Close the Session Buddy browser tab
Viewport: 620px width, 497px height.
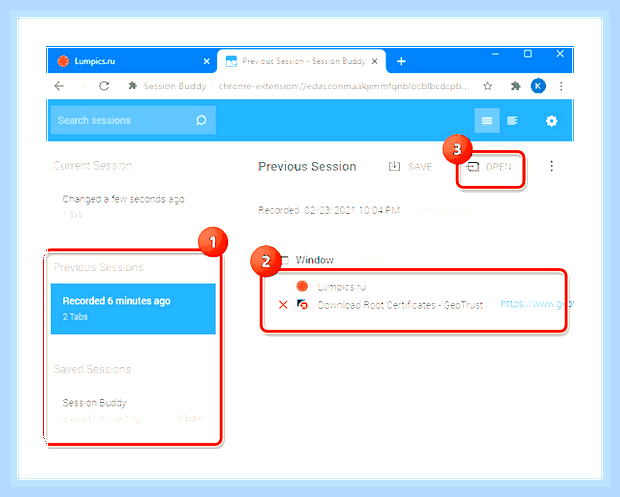[374, 61]
